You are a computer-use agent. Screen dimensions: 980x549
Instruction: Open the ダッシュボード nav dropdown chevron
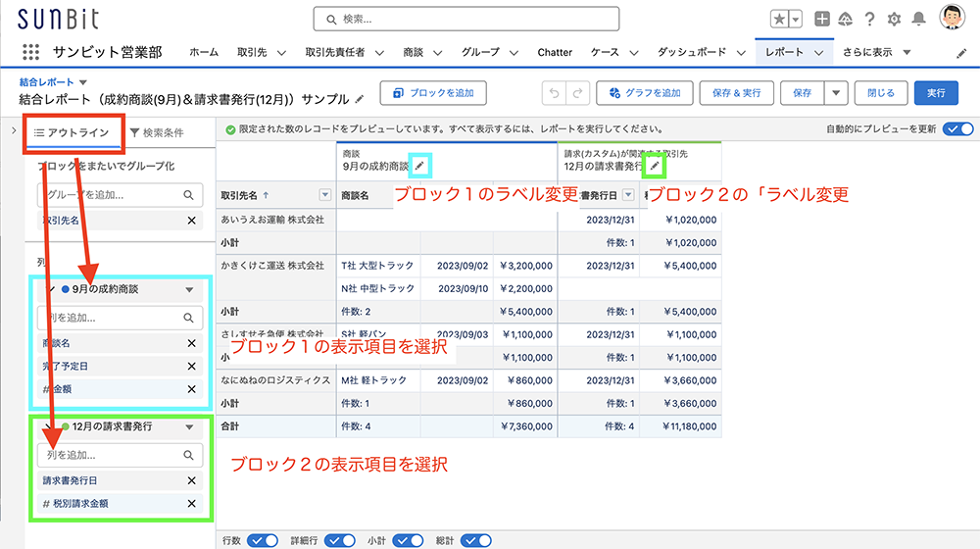click(741, 53)
